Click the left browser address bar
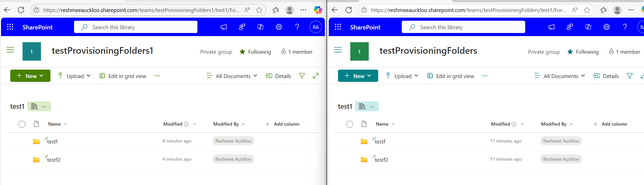644x185 pixels. [141, 10]
